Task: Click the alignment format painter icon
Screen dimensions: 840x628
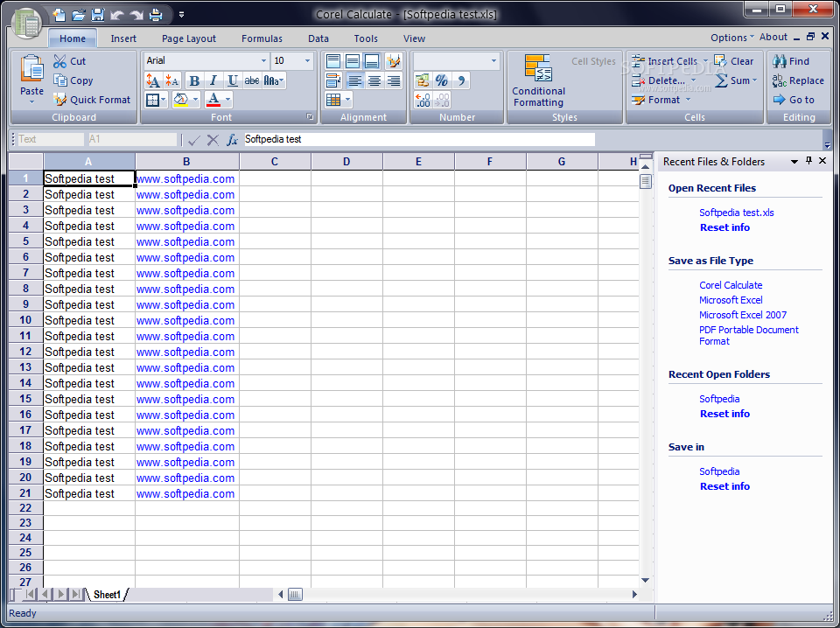Action: [393, 61]
